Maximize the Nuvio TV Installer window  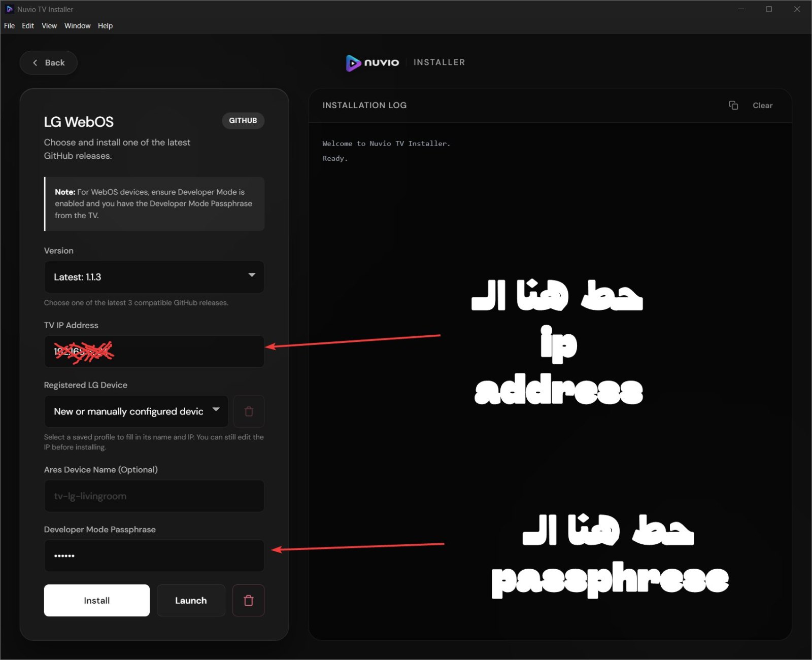[769, 9]
